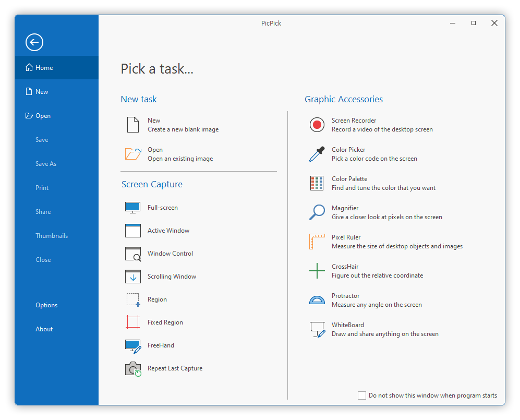
Task: Switch to the Home section
Action: (x=43, y=67)
